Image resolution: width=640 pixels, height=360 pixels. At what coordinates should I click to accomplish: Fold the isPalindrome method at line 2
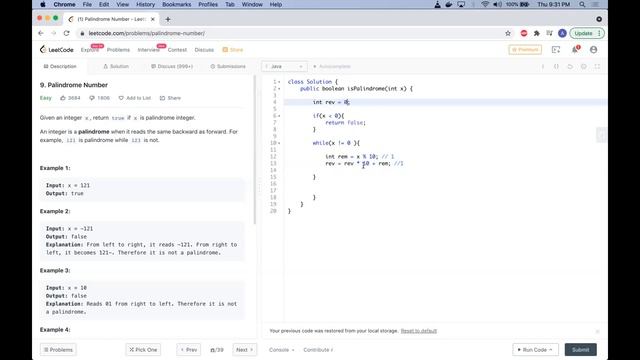tap(279, 89)
